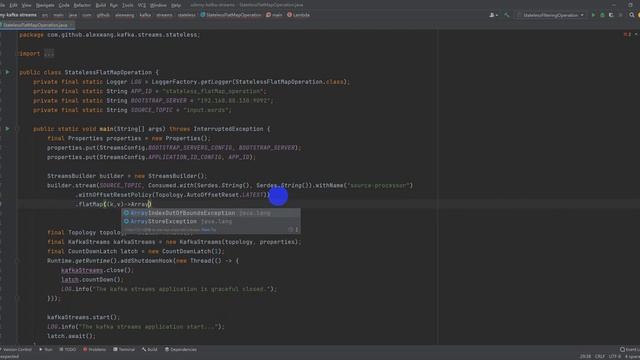Viewport: 640px width, 360px height.
Task: Open the Build menu
Action: tap(101, 5)
